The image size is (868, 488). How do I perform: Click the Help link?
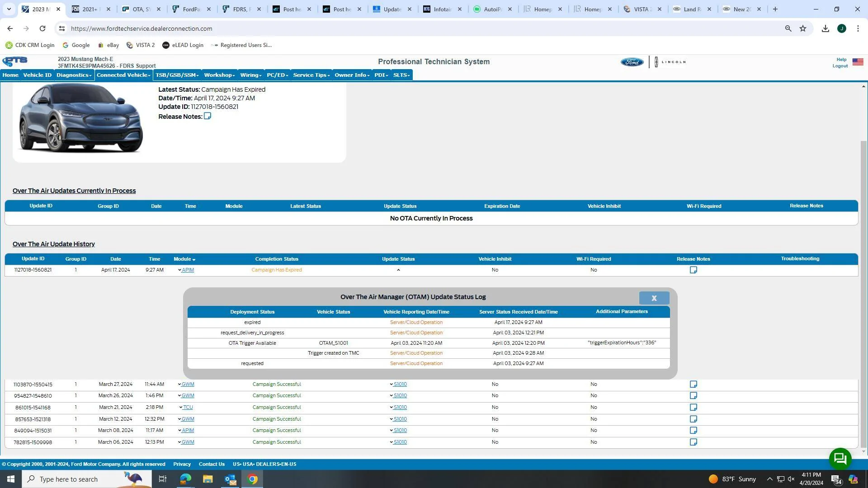[841, 60]
